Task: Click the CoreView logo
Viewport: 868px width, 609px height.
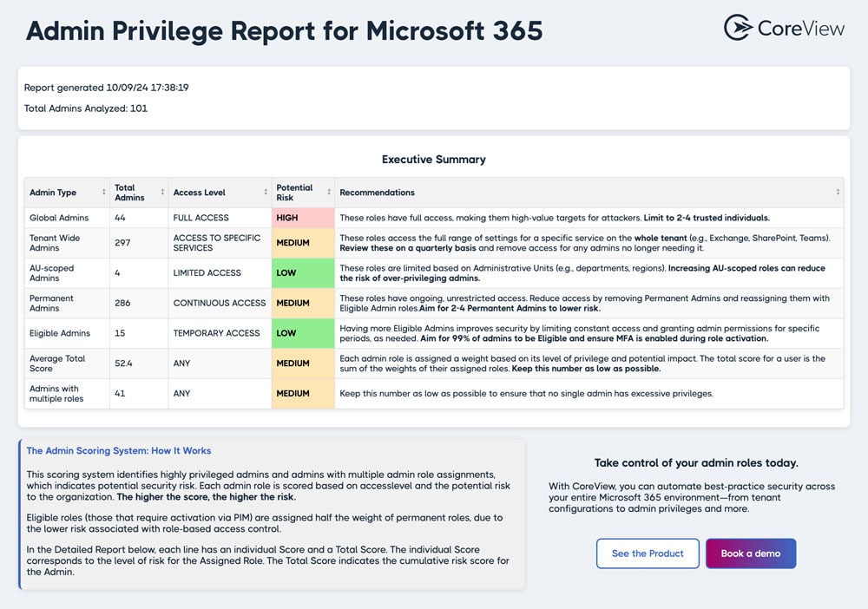Action: tap(784, 27)
